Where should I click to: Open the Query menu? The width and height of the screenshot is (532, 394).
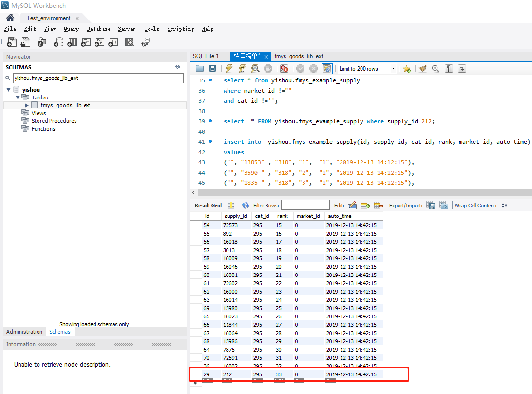click(x=71, y=29)
